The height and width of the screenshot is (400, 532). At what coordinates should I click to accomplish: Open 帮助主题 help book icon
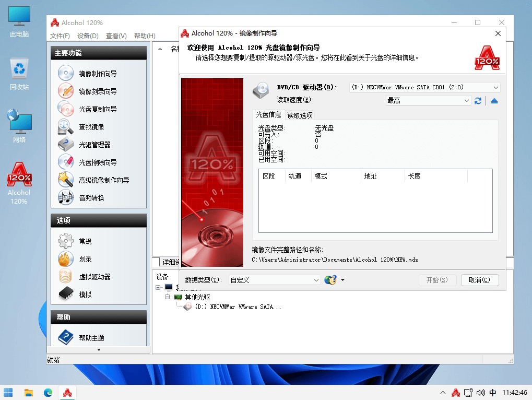pos(65,337)
